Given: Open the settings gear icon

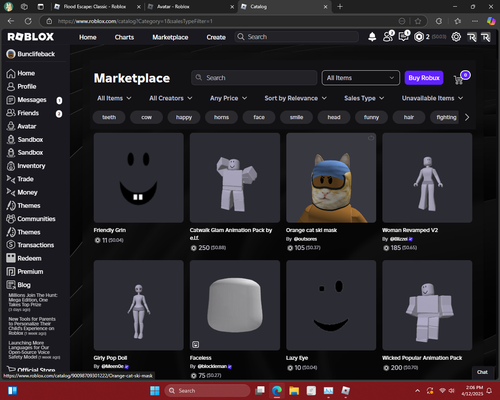Looking at the screenshot, I should 456,37.
